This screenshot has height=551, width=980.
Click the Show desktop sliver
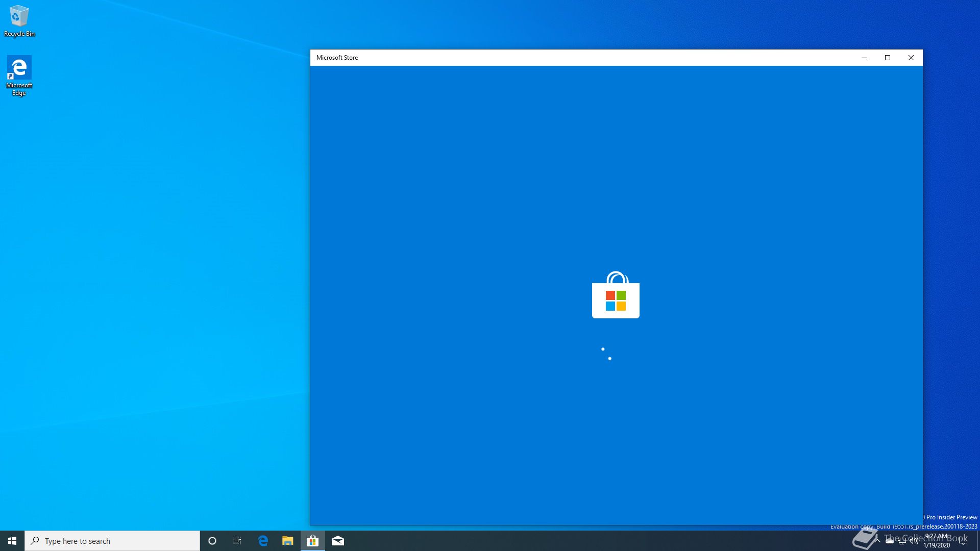pyautogui.click(x=978, y=541)
